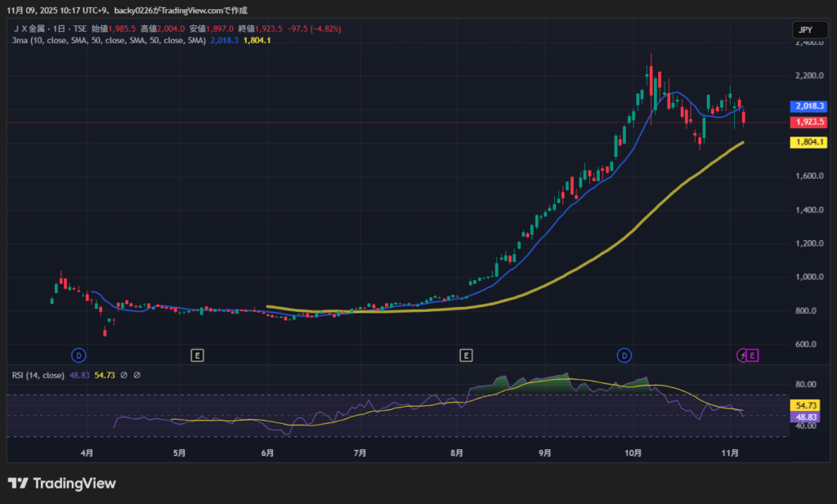Screen dimensions: 837x504
Task: Click the TradingView logo
Action: [x=62, y=484]
